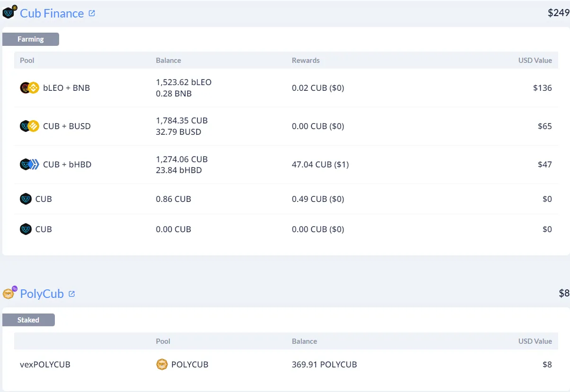
Task: Click the 1,784.35 CUB balance value
Action: 182,121
